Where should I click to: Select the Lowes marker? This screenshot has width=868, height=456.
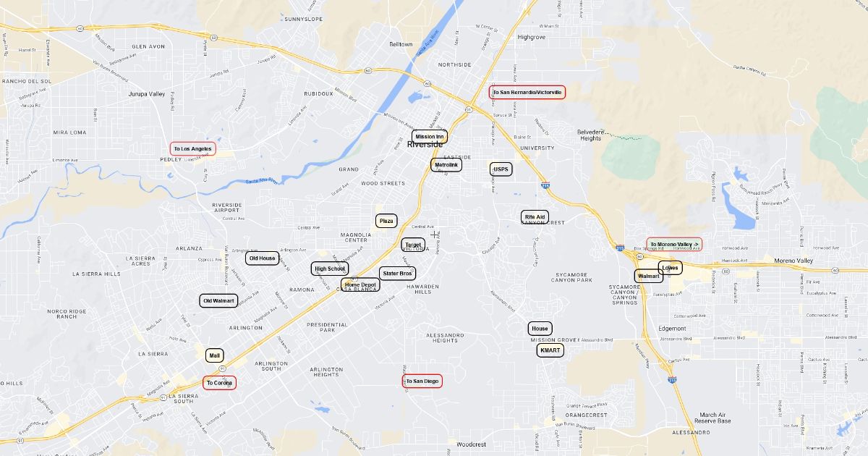[x=671, y=268]
